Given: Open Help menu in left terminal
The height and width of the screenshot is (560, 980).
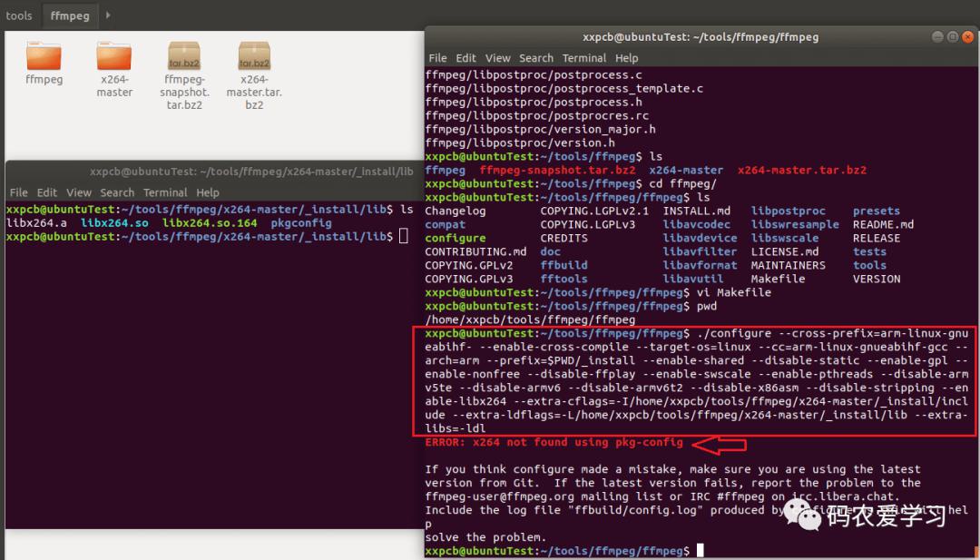Looking at the screenshot, I should pyautogui.click(x=208, y=192).
